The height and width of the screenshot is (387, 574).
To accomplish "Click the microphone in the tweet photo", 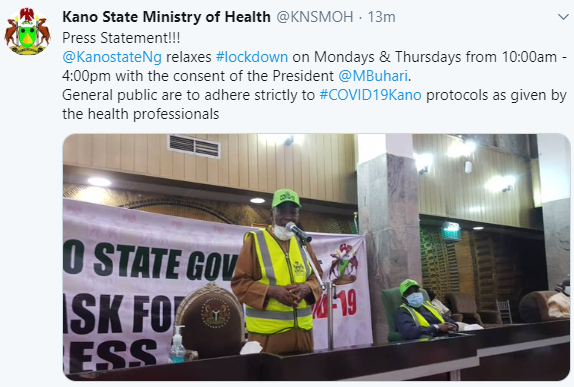I will click(x=298, y=231).
